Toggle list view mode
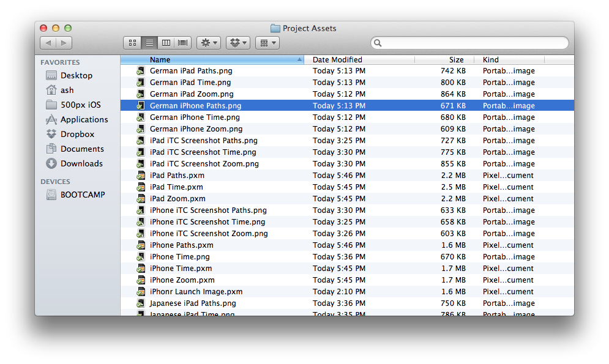Image resolution: width=609 pixels, height=364 pixels. coord(149,43)
